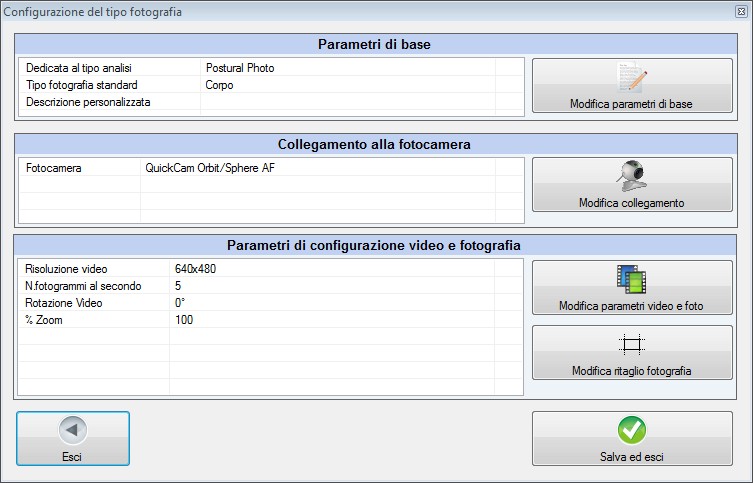Open Modifica parametri di base

click(x=632, y=85)
